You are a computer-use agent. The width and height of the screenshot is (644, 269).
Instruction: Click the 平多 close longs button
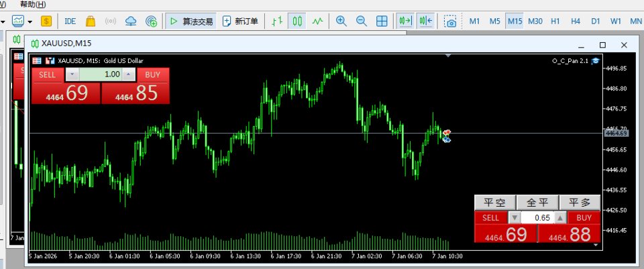(x=580, y=203)
